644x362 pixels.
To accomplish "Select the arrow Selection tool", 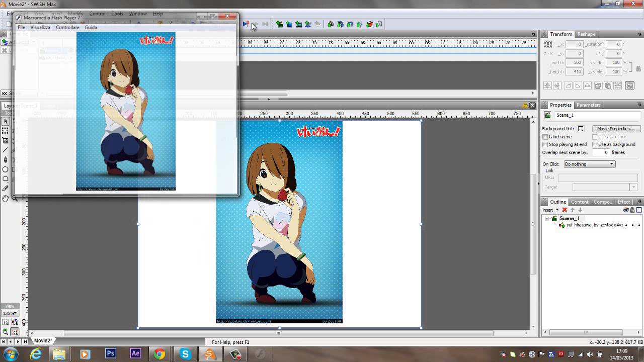I will tap(6, 121).
